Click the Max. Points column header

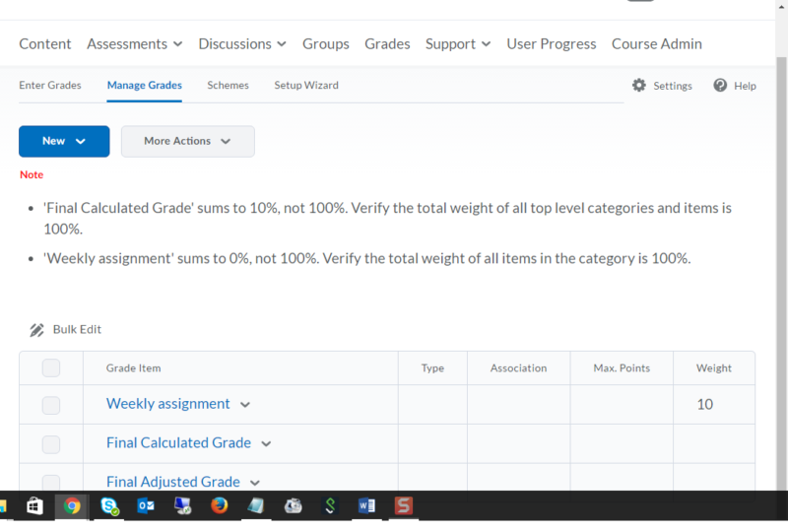[622, 368]
